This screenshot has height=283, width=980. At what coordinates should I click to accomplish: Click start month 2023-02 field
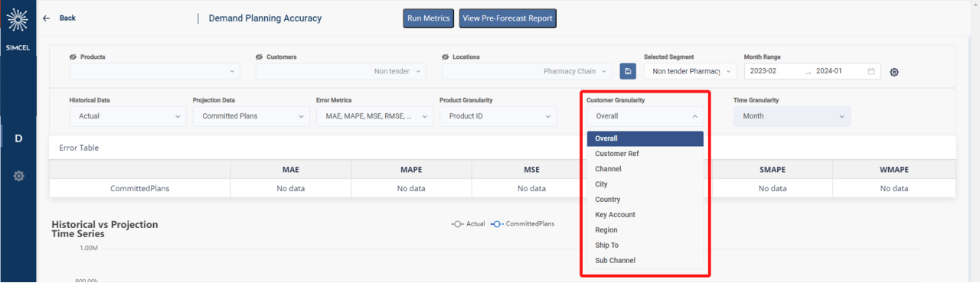[x=773, y=71]
